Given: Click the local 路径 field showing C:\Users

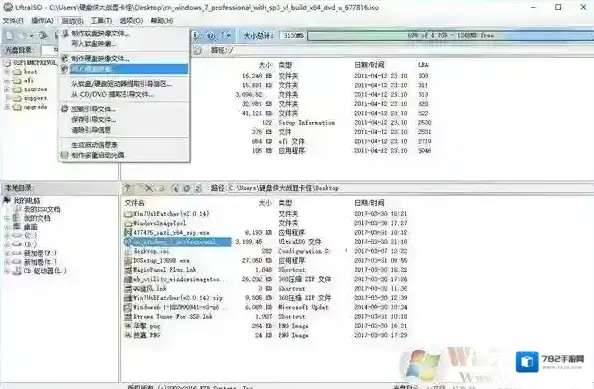Looking at the screenshot, I should pos(411,188).
